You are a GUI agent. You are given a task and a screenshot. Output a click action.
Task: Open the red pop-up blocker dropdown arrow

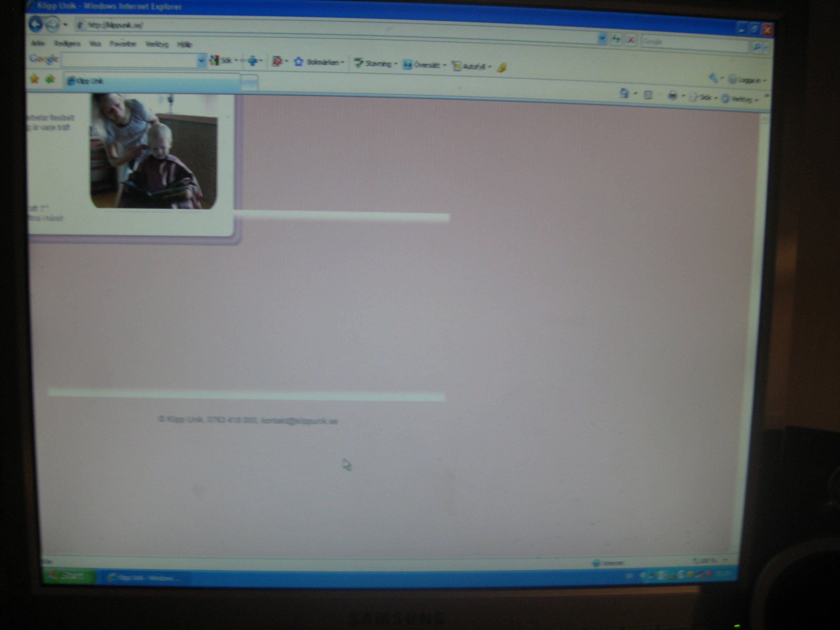(x=287, y=61)
